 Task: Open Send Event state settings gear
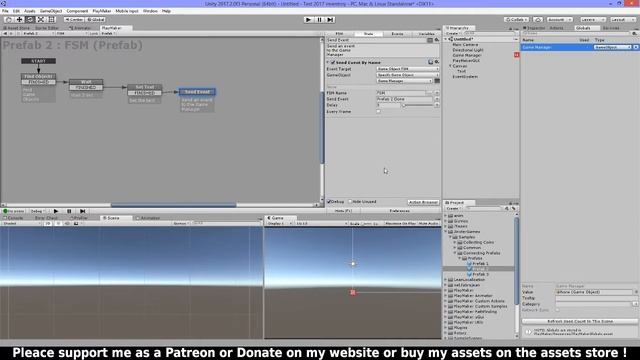[x=436, y=40]
